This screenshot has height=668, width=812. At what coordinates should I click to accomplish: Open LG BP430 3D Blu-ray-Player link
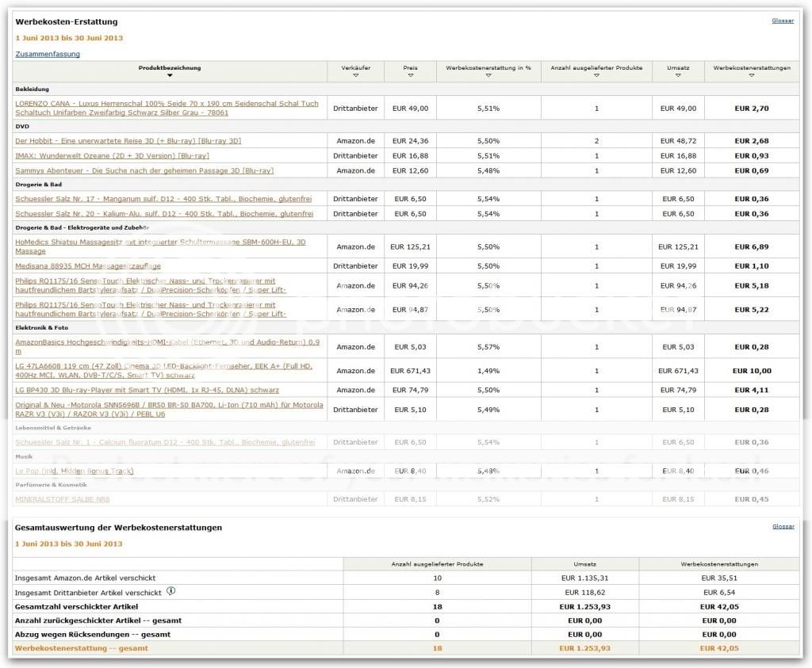click(x=147, y=390)
